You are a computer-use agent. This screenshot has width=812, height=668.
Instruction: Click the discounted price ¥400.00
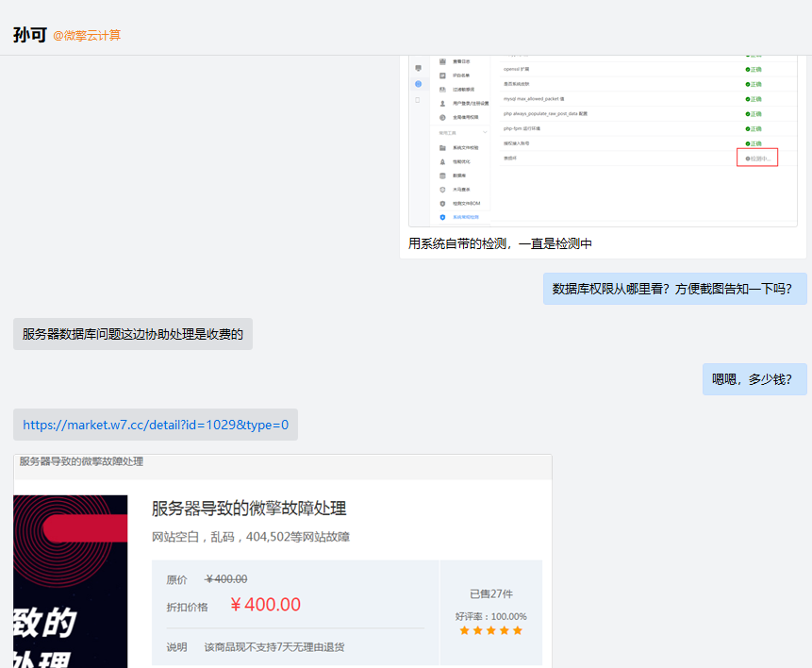[265, 604]
